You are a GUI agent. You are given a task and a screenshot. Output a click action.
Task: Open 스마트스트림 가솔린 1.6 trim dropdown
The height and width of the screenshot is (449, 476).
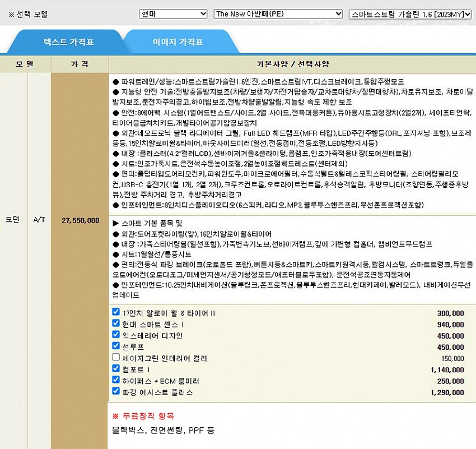410,14
